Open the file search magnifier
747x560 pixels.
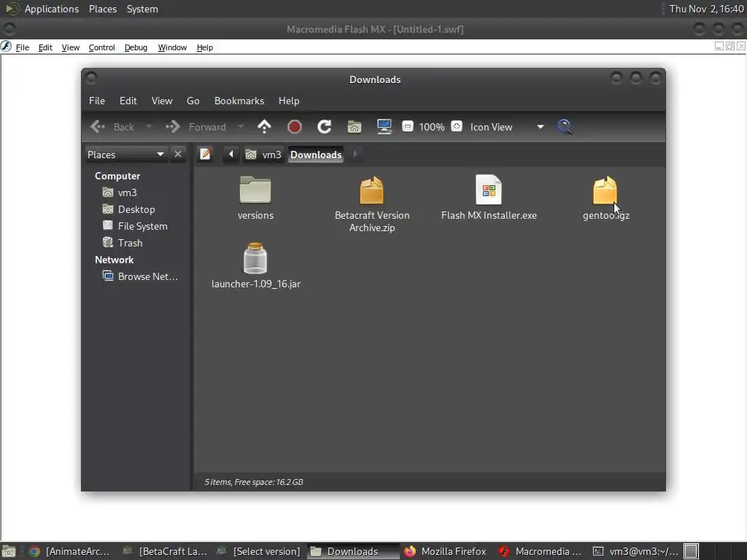pos(565,127)
